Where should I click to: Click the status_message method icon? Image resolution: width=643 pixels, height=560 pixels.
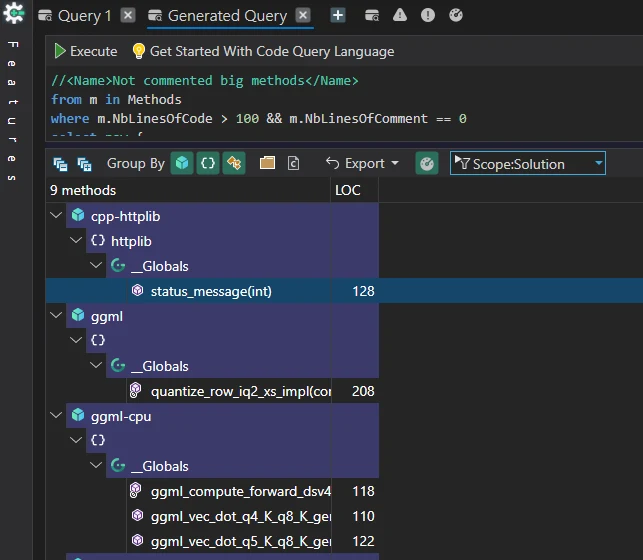(137, 290)
